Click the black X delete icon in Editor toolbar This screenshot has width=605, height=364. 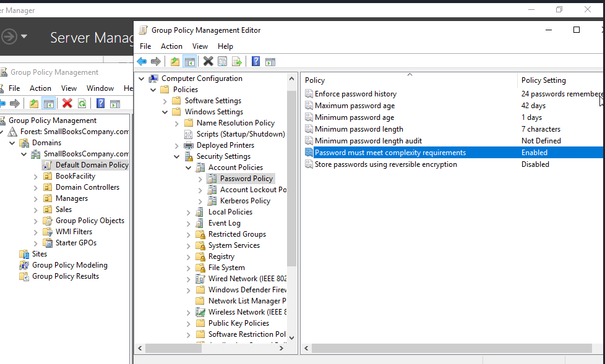(208, 61)
